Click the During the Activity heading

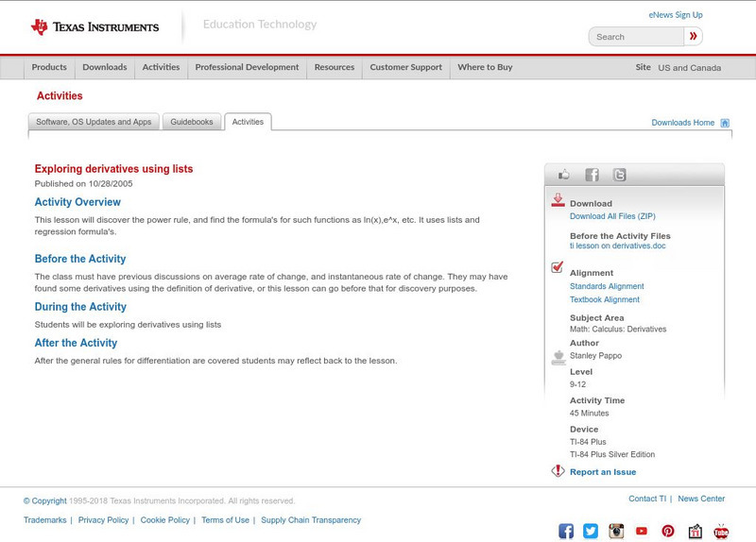[80, 307]
